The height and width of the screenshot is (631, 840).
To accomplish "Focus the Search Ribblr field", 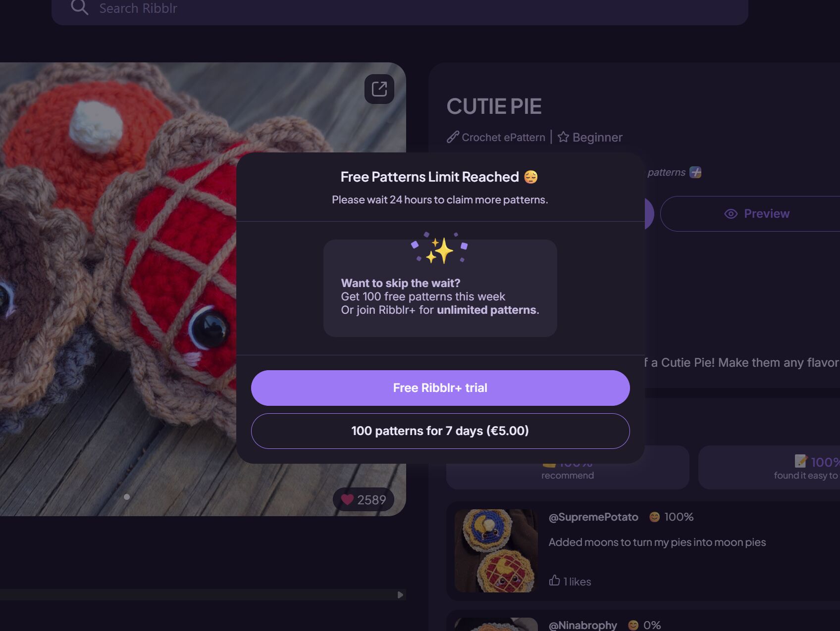I will pyautogui.click(x=400, y=10).
